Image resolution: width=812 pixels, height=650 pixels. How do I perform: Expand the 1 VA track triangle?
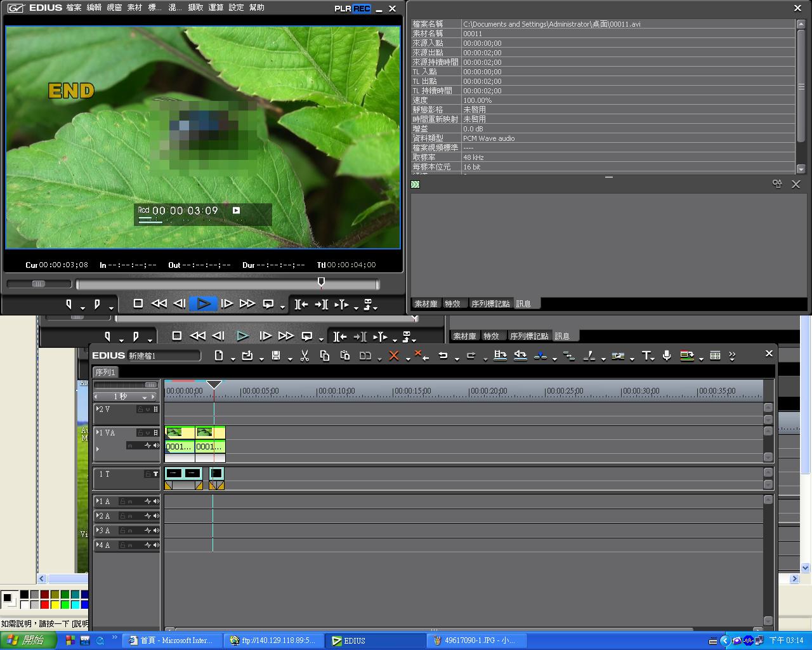97,432
